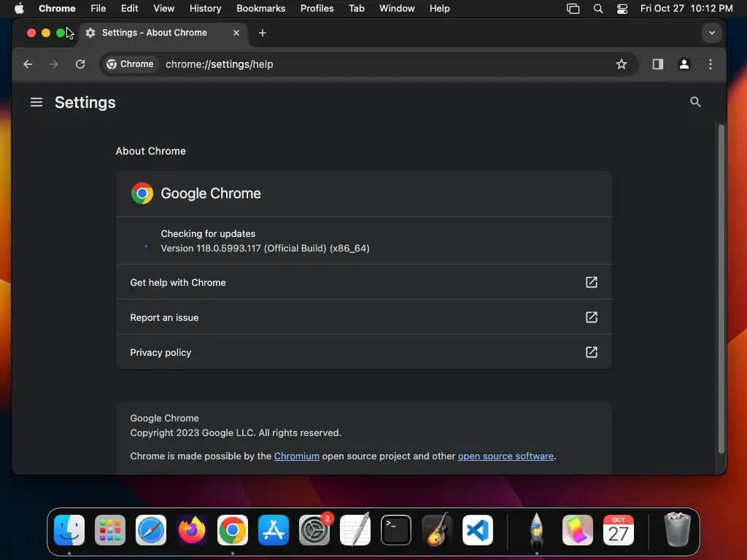The width and height of the screenshot is (747, 560).
Task: Click the Settings search magnifier icon
Action: pos(695,102)
